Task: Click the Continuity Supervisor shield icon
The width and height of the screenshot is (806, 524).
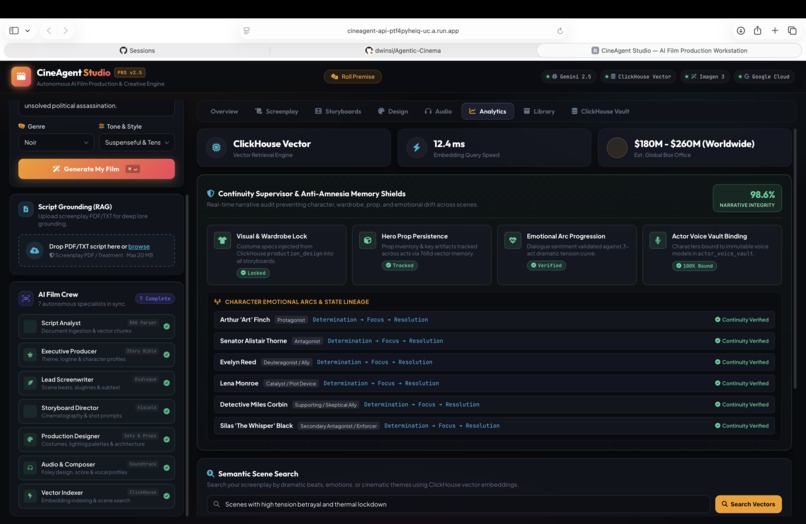Action: [210, 194]
